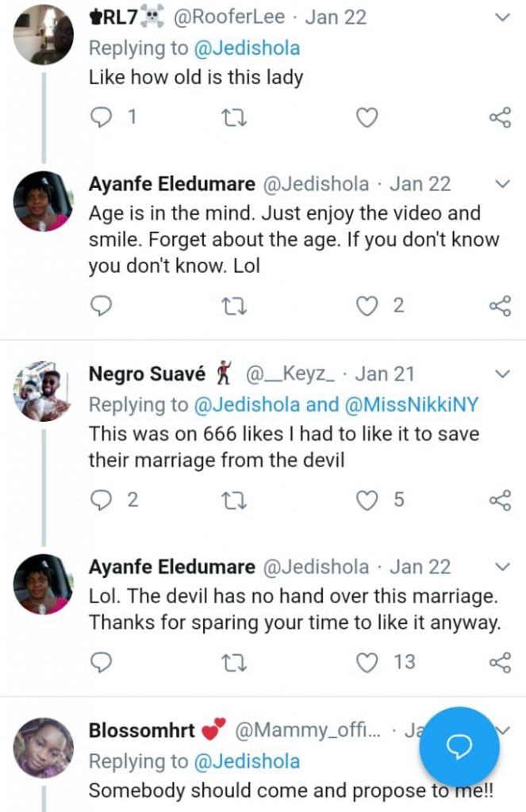Reply to the 'Age is in the mind' tweet
The image size is (526, 812).
[100, 306]
